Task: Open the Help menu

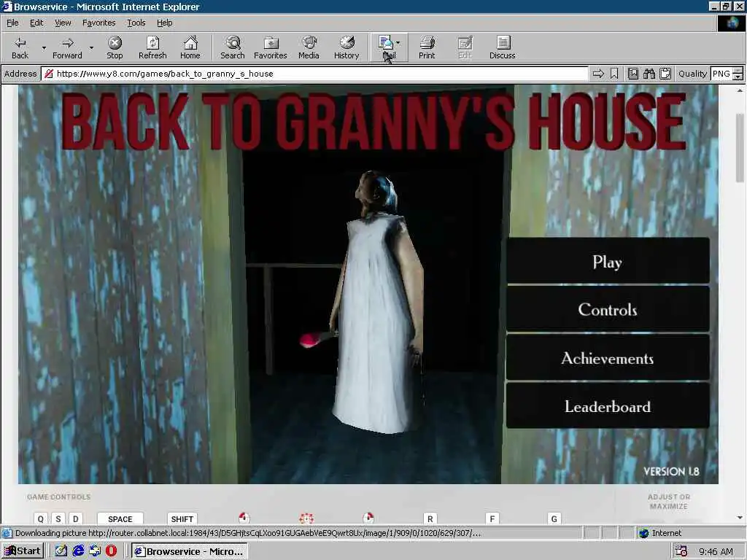Action: pyautogui.click(x=164, y=23)
